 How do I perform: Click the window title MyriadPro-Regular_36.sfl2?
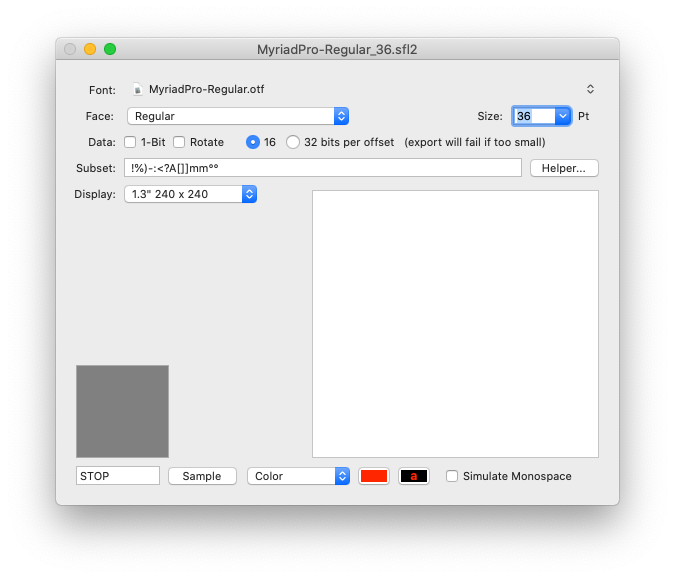coord(337,50)
